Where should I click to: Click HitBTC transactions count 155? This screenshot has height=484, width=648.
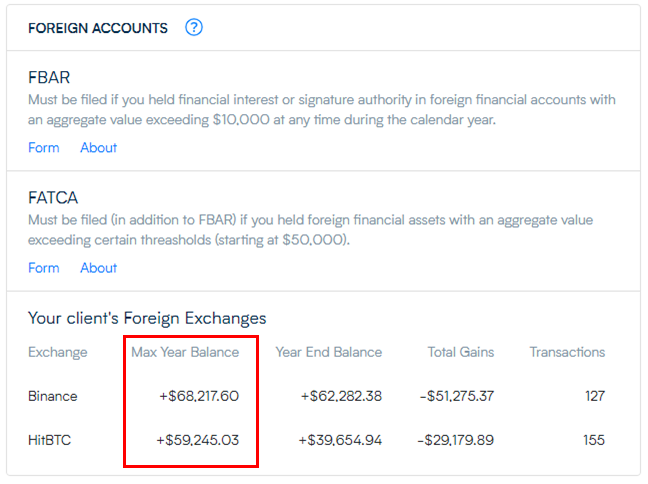[595, 440]
